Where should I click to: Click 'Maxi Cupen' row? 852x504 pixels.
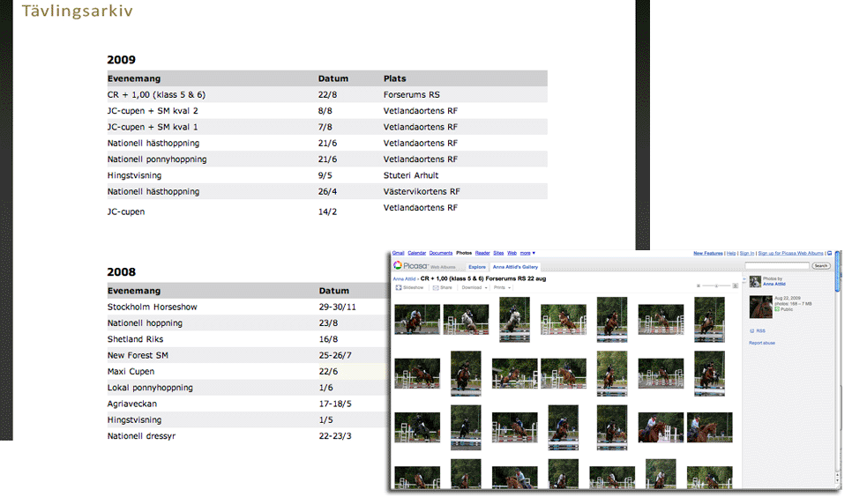point(247,372)
